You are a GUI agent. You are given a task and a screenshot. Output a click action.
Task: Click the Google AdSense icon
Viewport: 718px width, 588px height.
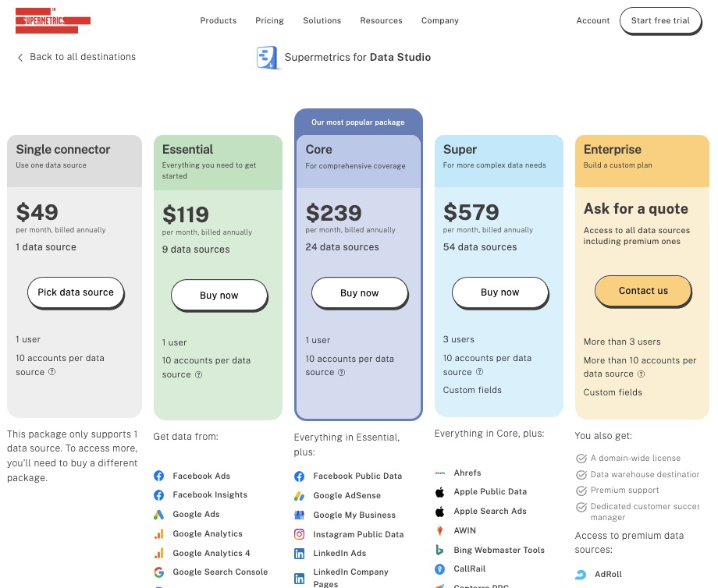click(300, 495)
